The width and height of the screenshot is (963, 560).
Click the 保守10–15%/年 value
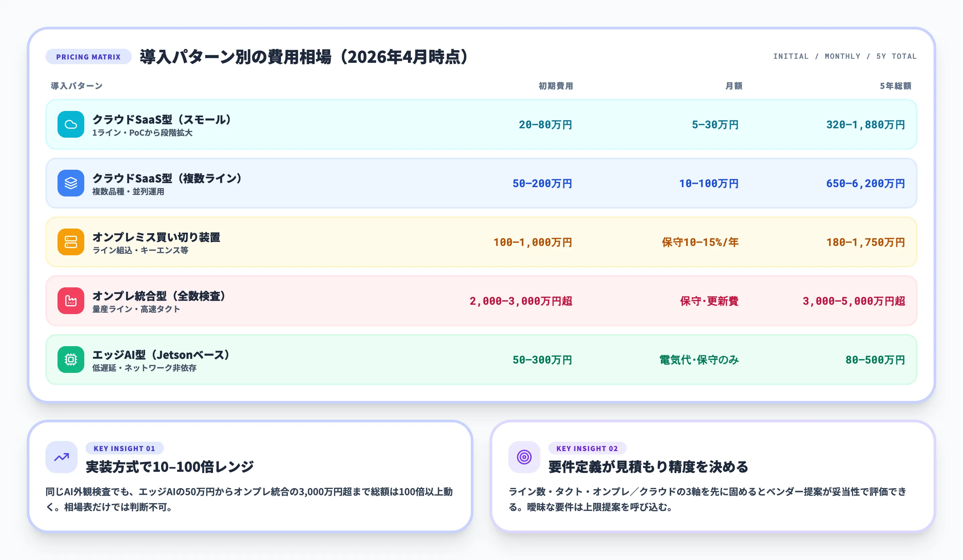(700, 242)
